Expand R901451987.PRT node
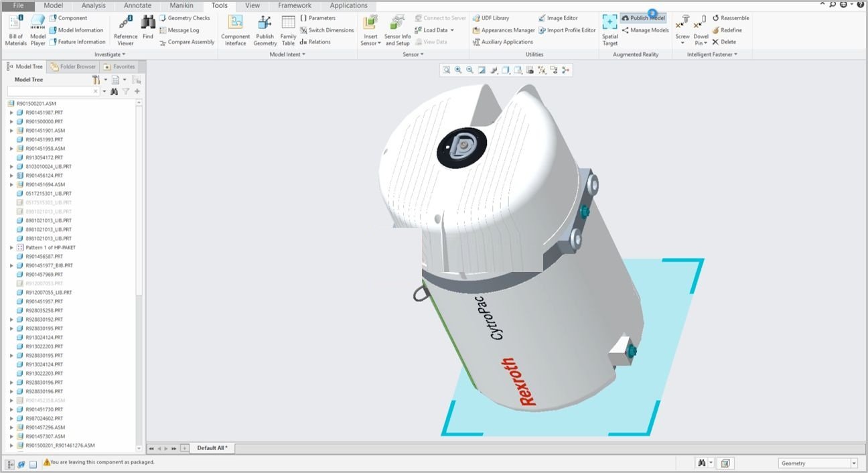Viewport: 868px width, 473px height. tap(11, 113)
